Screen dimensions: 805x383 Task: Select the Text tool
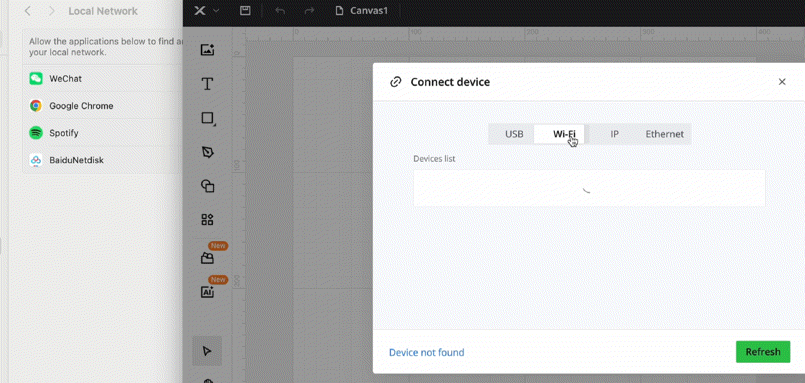(207, 84)
